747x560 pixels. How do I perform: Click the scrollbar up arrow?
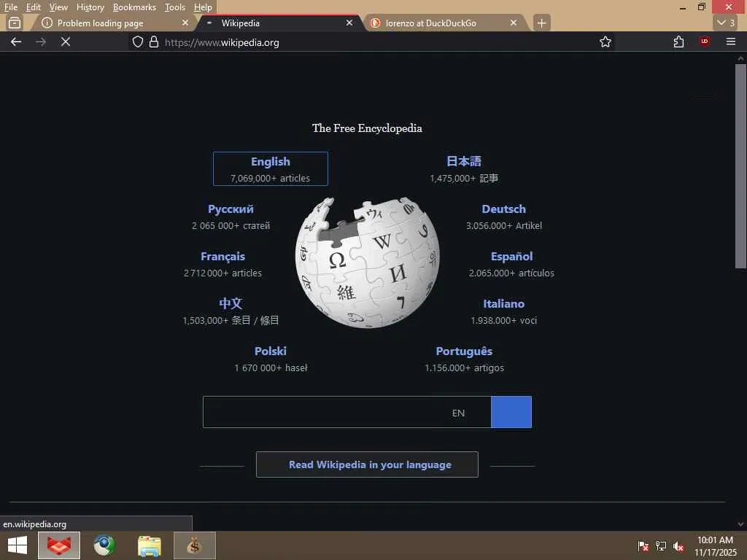740,58
